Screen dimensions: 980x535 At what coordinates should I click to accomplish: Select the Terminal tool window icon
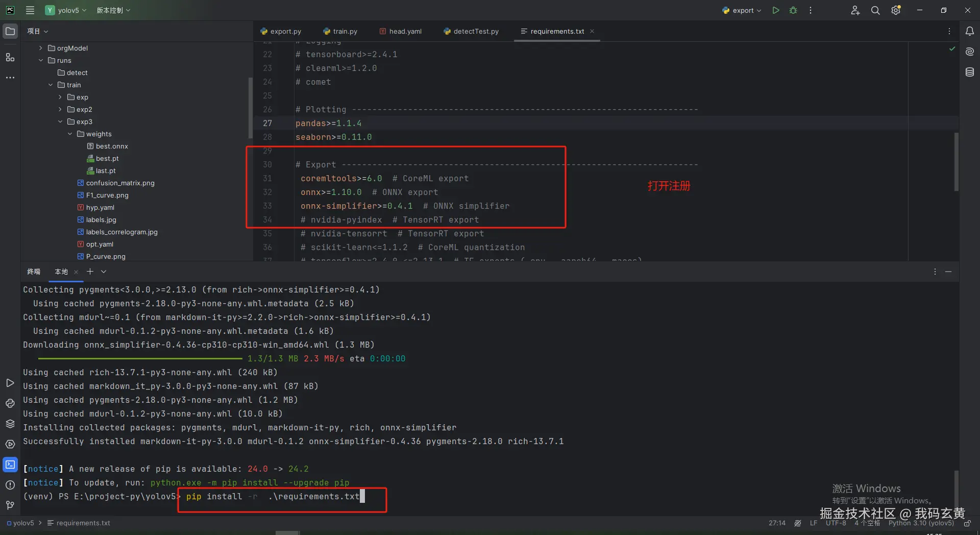coord(10,465)
